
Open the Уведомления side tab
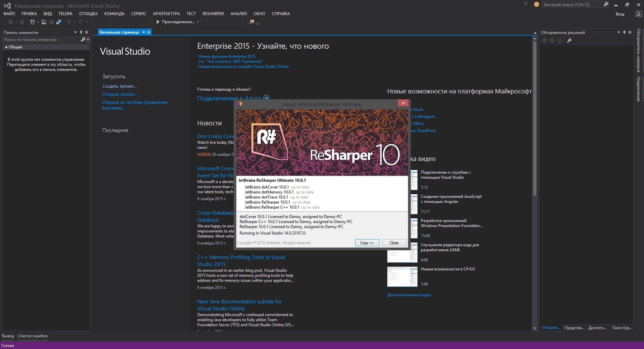[x=639, y=89]
